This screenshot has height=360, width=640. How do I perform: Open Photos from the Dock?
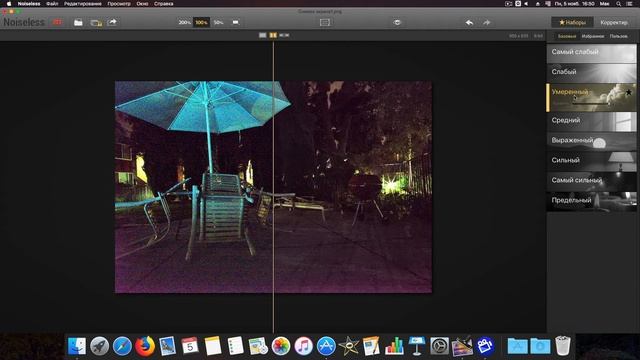click(281, 346)
